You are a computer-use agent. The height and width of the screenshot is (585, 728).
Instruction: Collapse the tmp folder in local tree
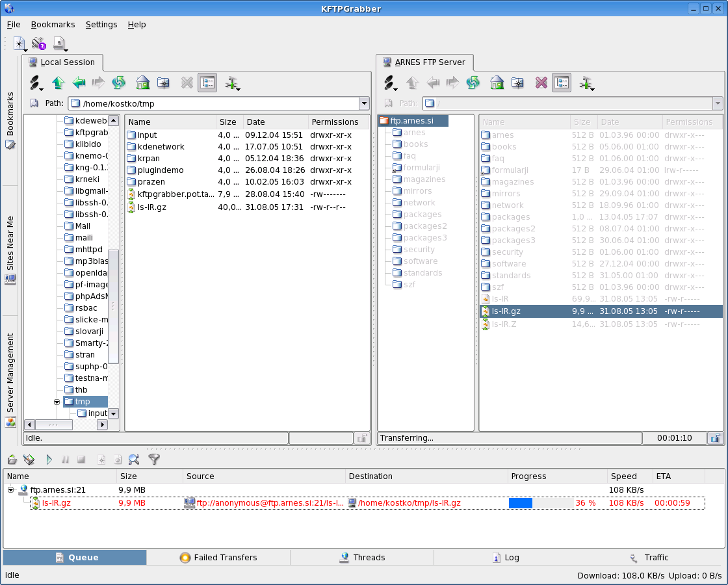pos(57,402)
